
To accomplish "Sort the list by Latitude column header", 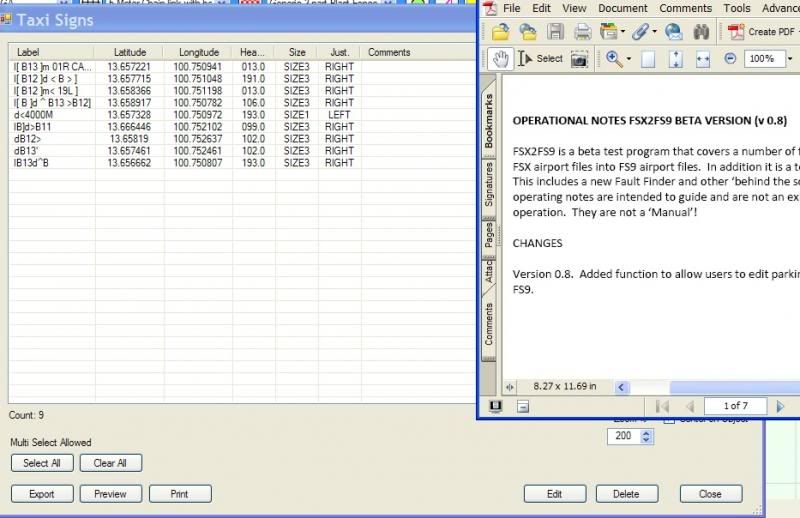I will point(130,52).
